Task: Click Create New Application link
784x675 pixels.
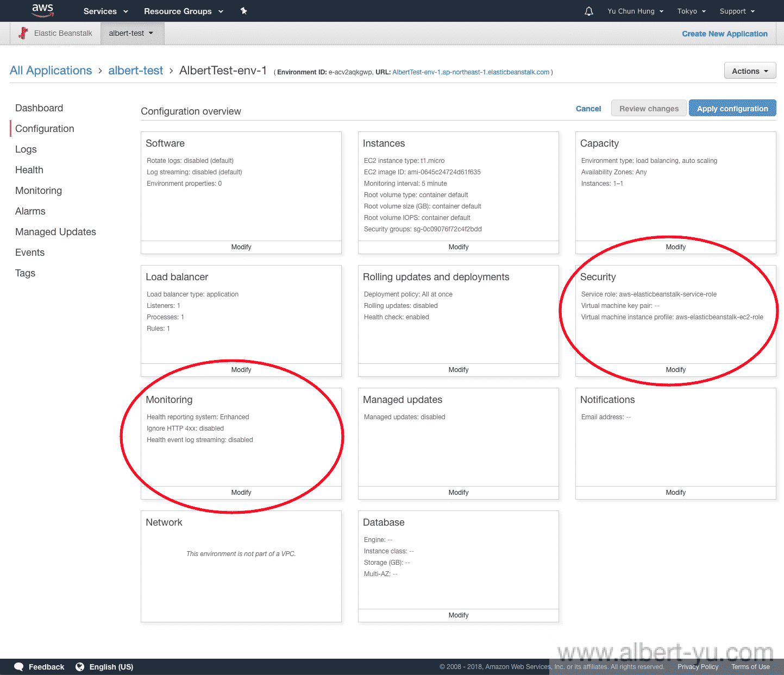Action: tap(725, 34)
